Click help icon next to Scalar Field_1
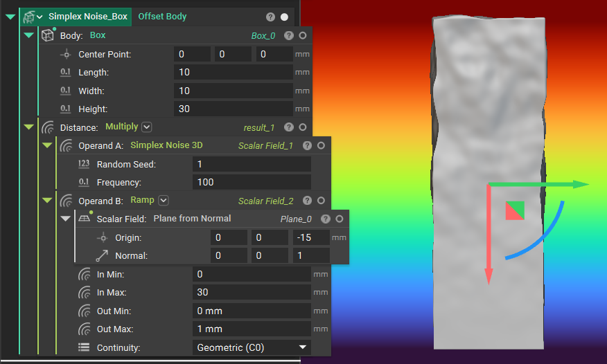The image size is (607, 364). click(308, 146)
